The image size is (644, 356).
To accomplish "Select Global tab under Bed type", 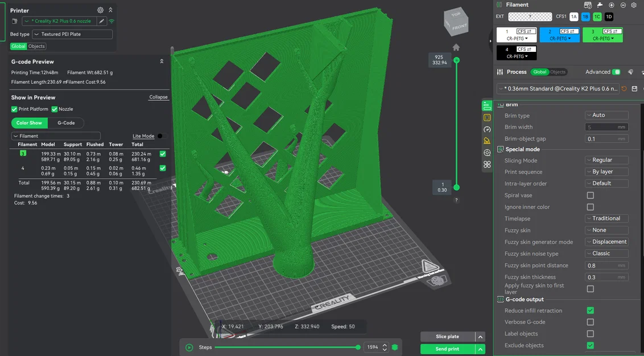I will tap(18, 47).
